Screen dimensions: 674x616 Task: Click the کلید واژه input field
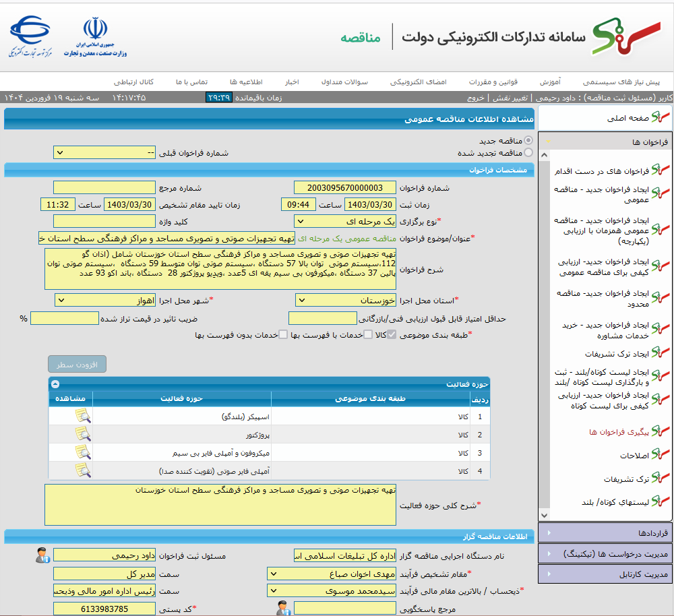coord(104,221)
